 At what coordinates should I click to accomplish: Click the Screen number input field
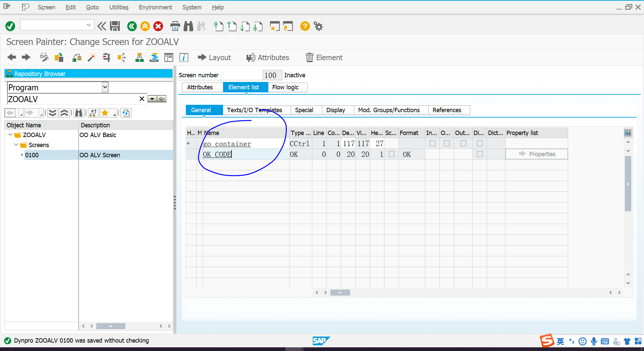pos(272,75)
